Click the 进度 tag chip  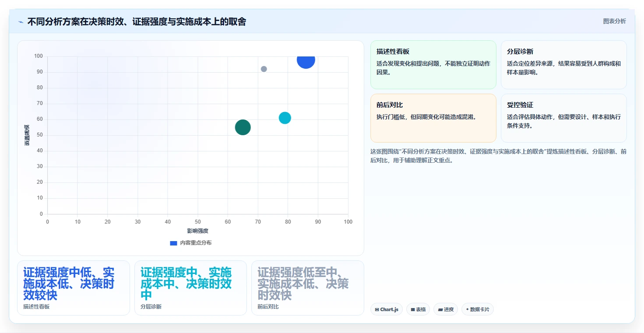tap(446, 309)
